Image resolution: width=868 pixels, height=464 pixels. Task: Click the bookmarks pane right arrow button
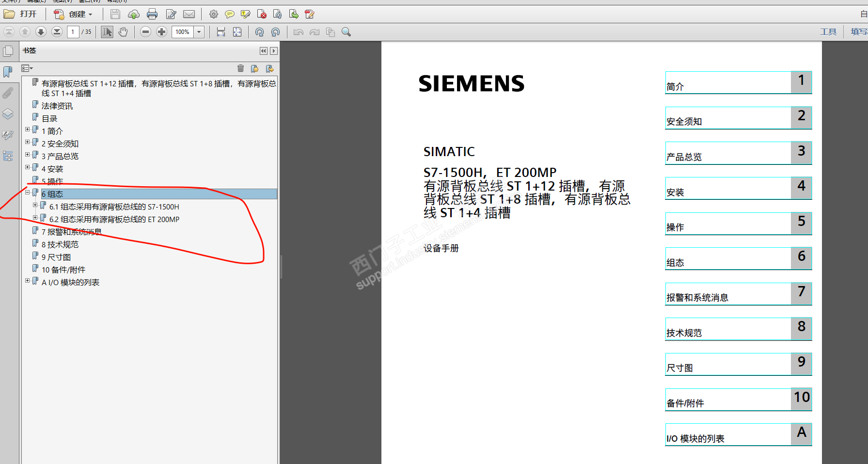point(274,51)
